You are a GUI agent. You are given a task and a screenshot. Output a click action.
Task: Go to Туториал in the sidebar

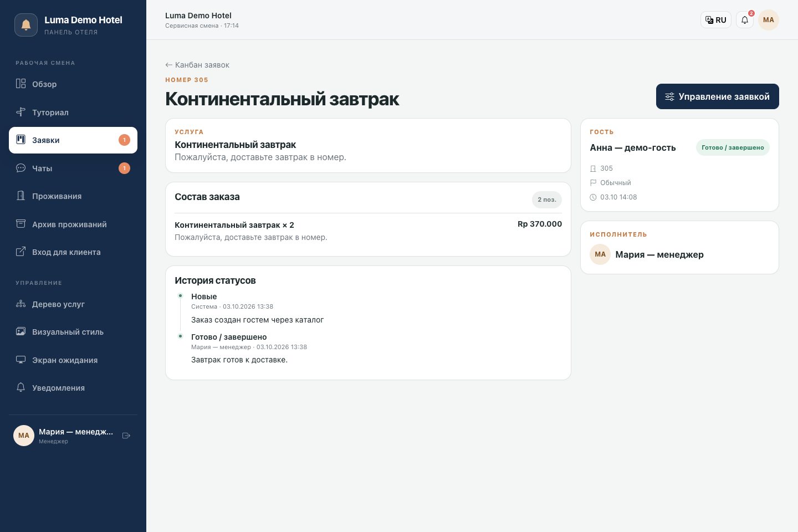tap(73, 112)
